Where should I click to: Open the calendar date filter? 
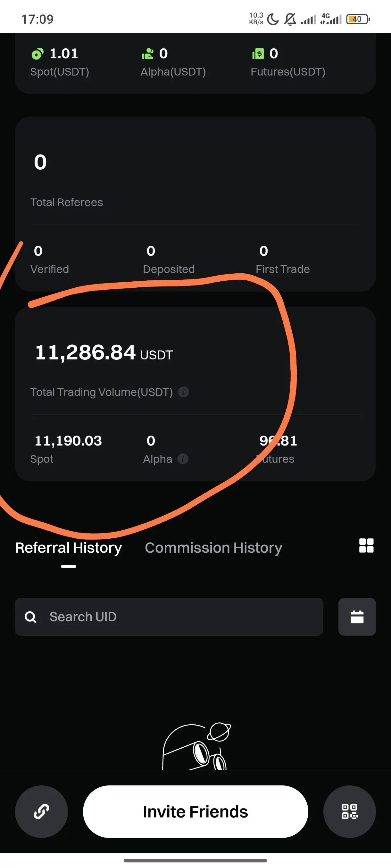[357, 617]
